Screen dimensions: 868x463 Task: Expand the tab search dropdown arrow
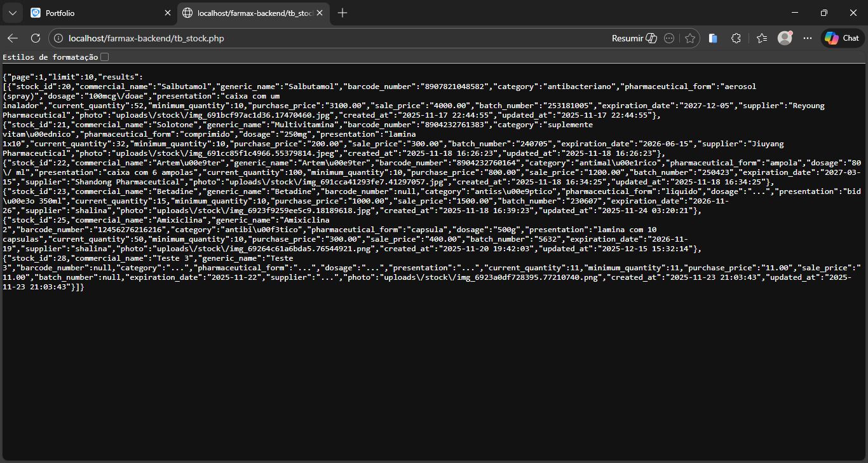point(13,13)
